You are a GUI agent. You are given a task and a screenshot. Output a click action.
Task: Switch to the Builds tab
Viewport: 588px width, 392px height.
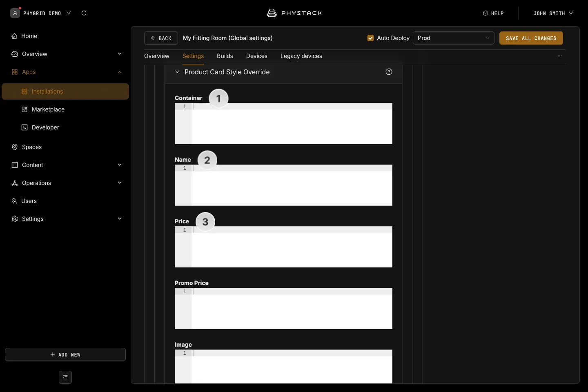(x=225, y=56)
